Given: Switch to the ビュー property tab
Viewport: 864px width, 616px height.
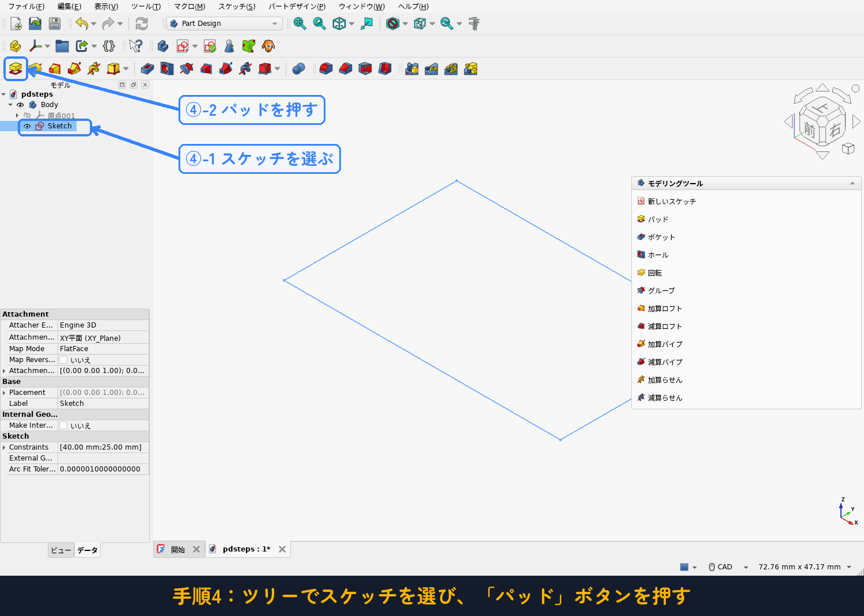Looking at the screenshot, I should click(61, 550).
